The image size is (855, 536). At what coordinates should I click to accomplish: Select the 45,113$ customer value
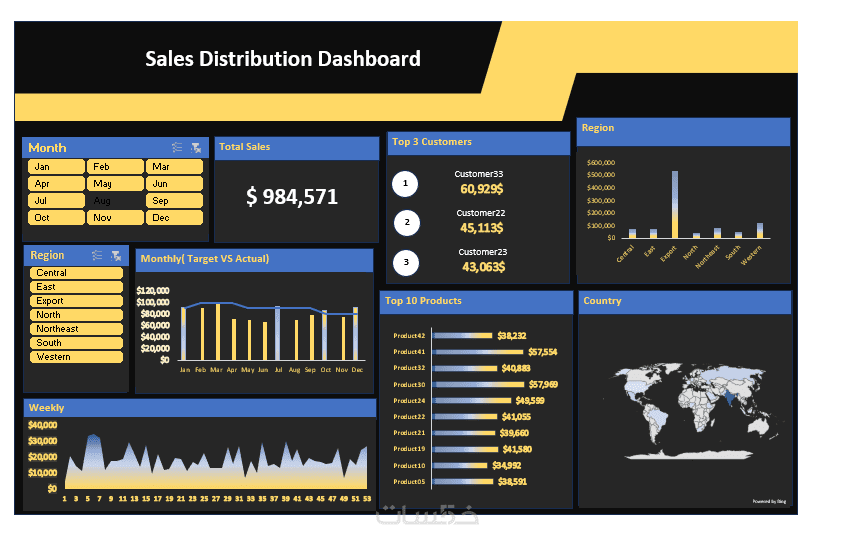tap(481, 228)
